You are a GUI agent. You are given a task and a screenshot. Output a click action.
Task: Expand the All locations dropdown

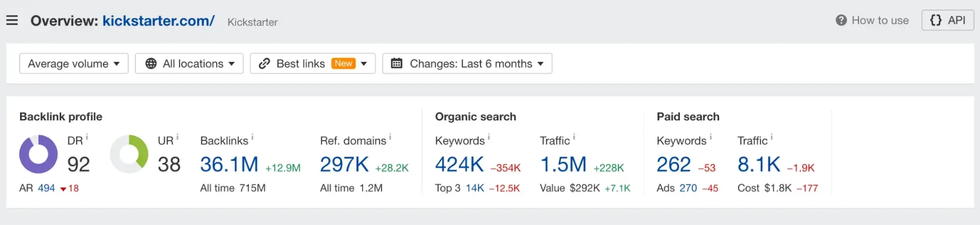189,64
